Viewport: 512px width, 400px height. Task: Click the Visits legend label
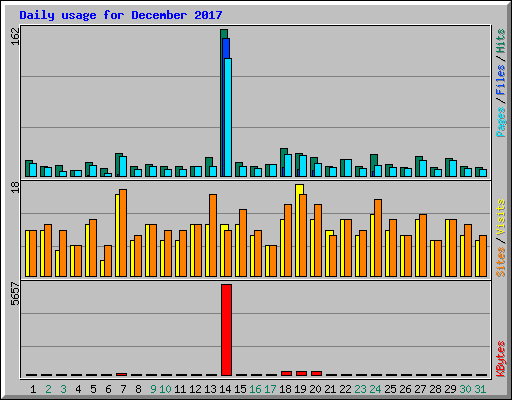501,217
